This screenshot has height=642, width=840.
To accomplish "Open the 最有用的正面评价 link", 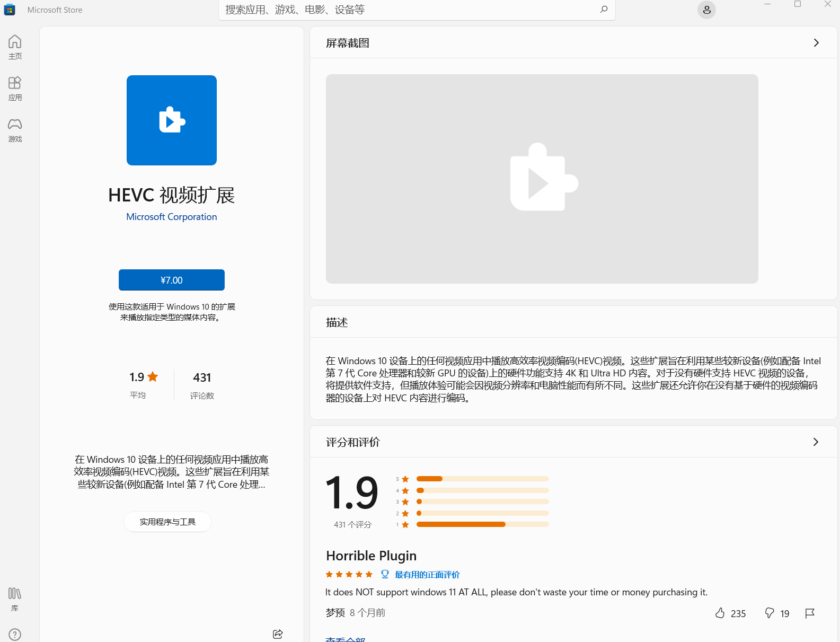I will pyautogui.click(x=427, y=575).
